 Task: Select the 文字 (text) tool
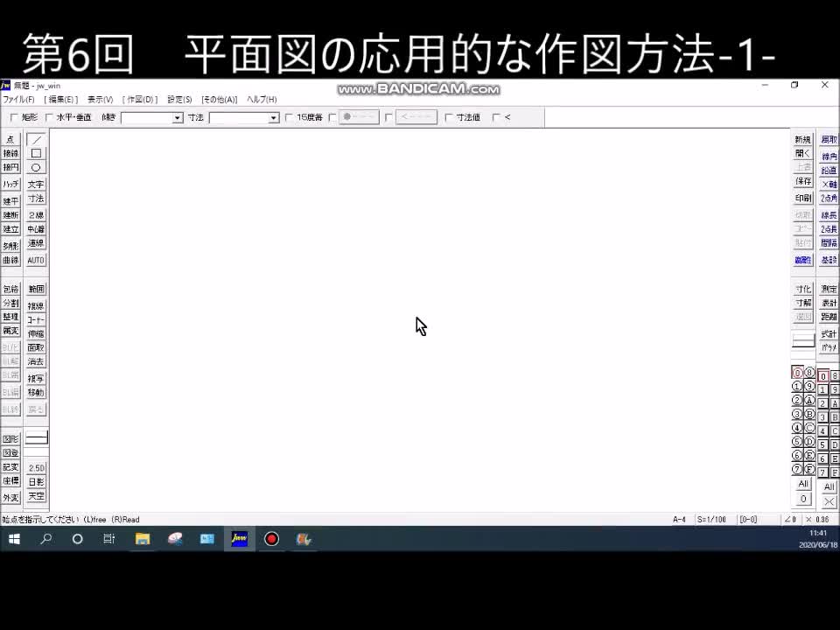click(35, 184)
